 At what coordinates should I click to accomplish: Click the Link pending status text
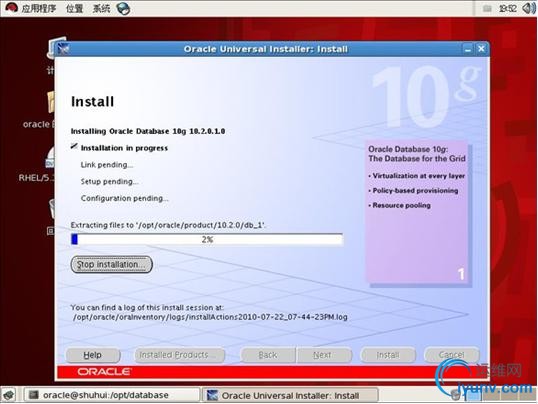coord(107,165)
